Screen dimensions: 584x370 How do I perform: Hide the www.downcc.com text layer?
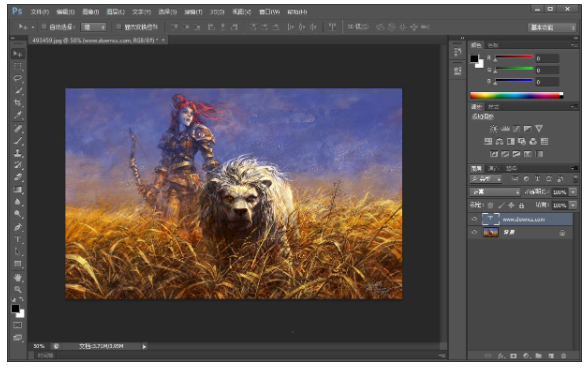(x=474, y=219)
